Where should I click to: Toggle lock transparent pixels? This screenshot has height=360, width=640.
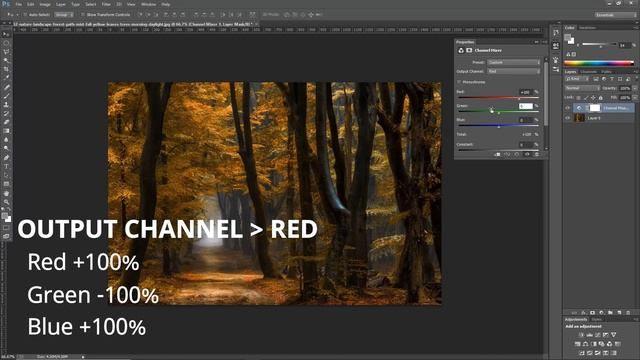pos(578,98)
